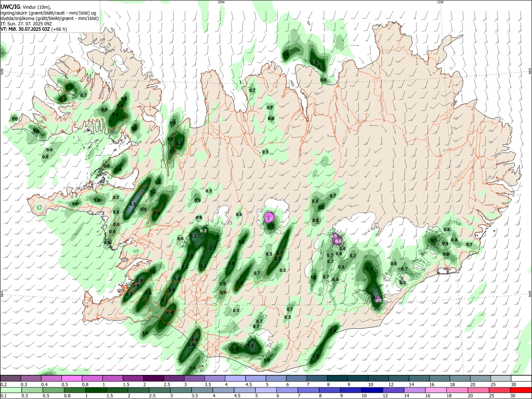Screen dimensions: 532x399
Task: Select light pink rain swatch starting at 16
Action: tap(436, 390)
